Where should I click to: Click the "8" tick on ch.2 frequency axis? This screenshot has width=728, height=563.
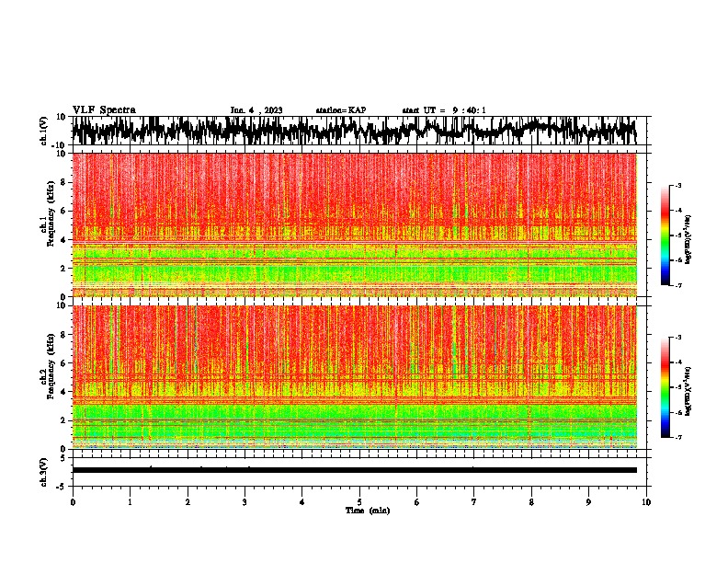click(x=64, y=335)
